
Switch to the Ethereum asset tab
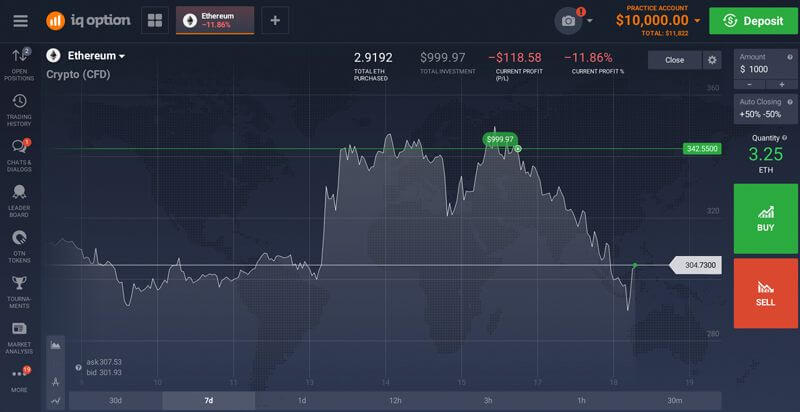(x=215, y=20)
